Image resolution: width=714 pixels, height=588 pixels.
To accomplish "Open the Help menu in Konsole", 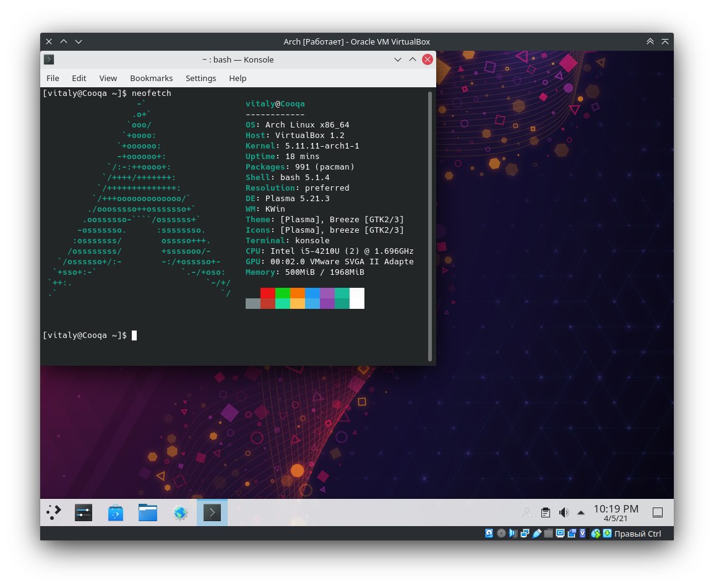I will [238, 78].
